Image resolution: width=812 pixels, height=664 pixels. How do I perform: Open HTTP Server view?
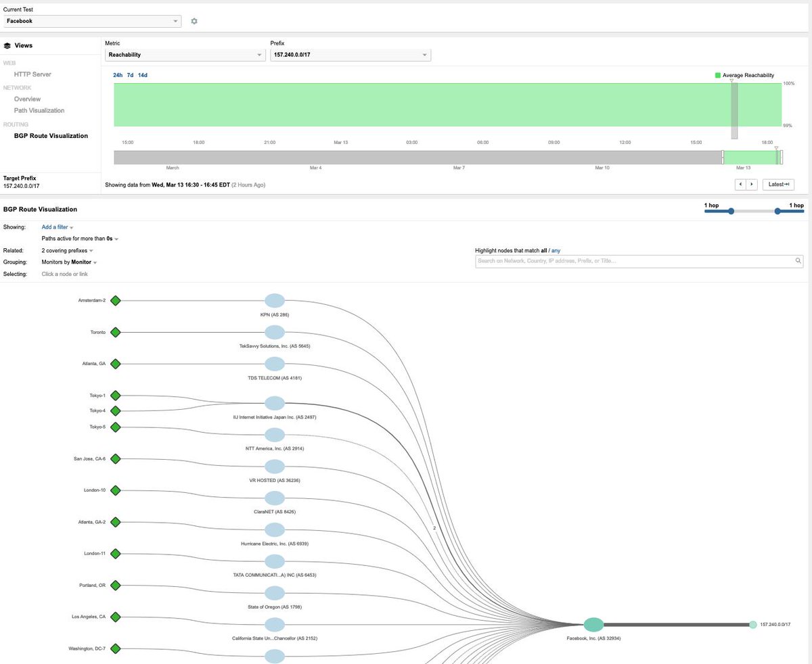[x=32, y=74]
